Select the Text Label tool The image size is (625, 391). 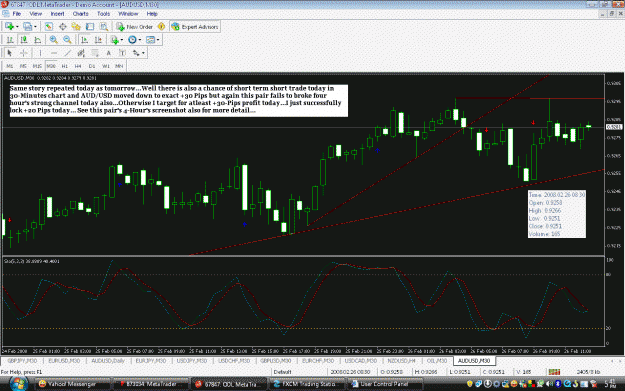(122, 53)
